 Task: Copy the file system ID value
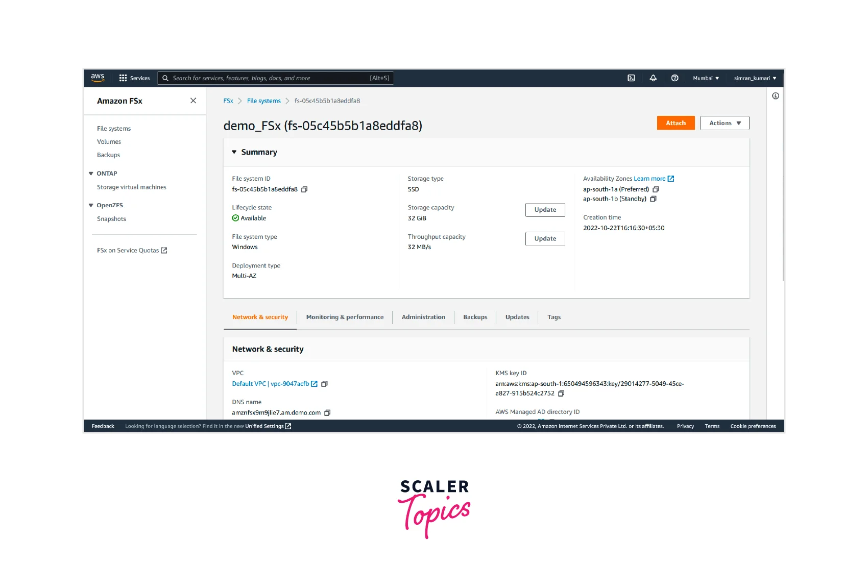(x=304, y=189)
